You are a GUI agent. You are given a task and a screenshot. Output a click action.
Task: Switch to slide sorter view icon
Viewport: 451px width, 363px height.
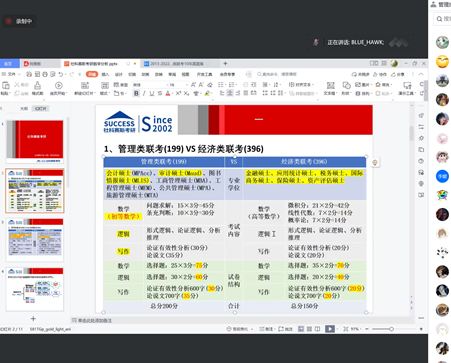click(x=309, y=329)
